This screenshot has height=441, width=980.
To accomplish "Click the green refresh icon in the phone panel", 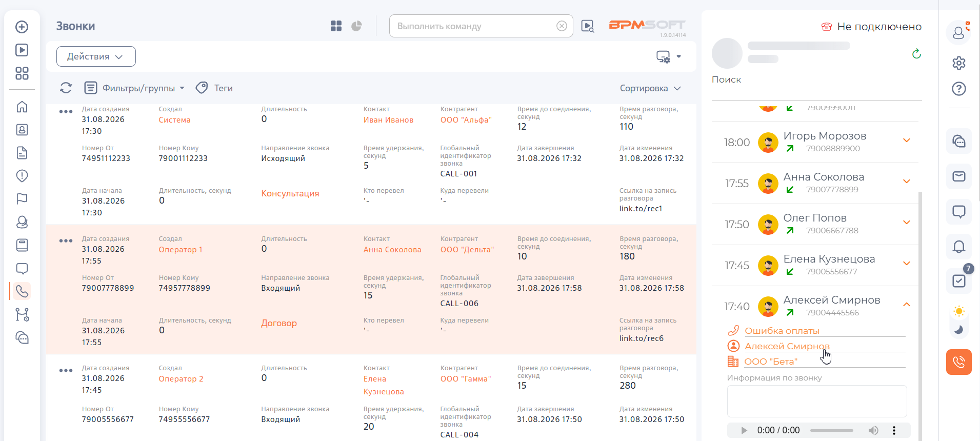I will pyautogui.click(x=916, y=54).
